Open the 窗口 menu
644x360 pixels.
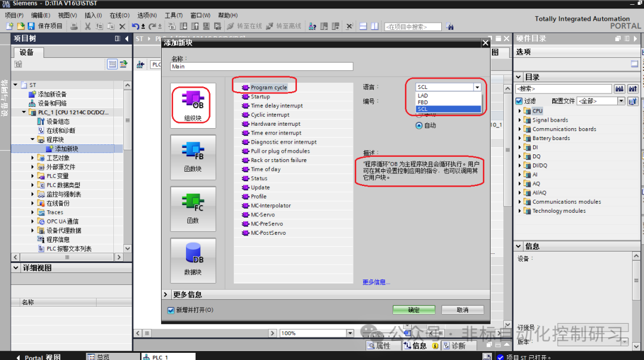[199, 15]
